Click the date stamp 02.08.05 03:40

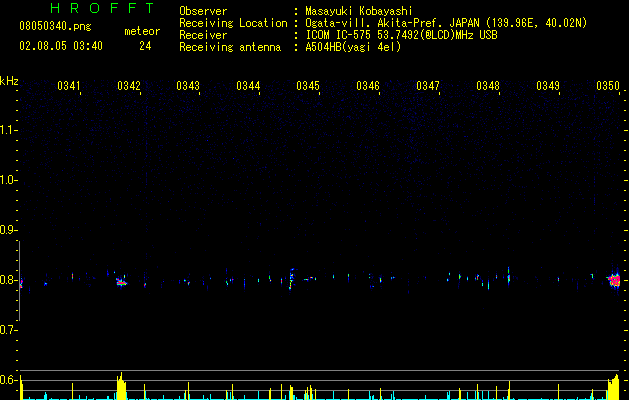pyautogui.click(x=61, y=46)
